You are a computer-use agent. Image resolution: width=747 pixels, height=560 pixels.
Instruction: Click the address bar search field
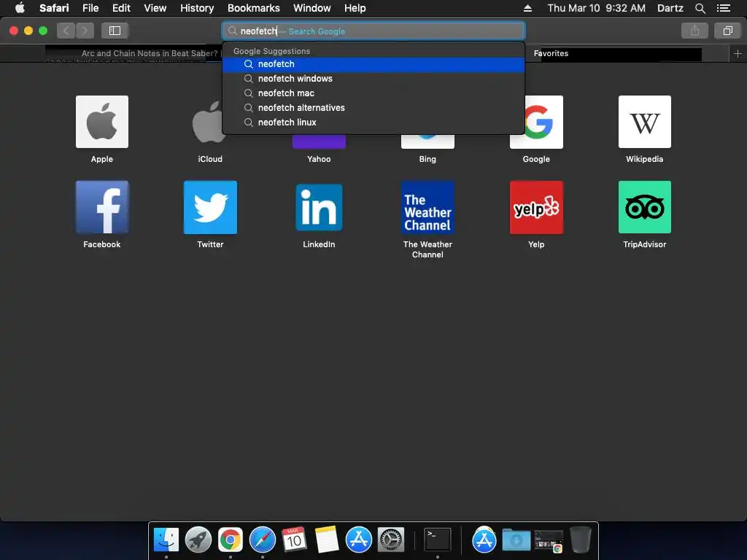click(373, 31)
